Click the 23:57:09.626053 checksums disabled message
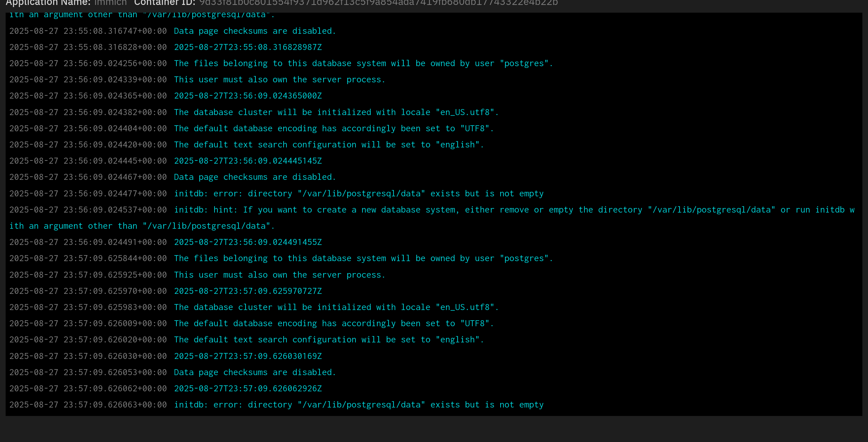 coord(255,372)
